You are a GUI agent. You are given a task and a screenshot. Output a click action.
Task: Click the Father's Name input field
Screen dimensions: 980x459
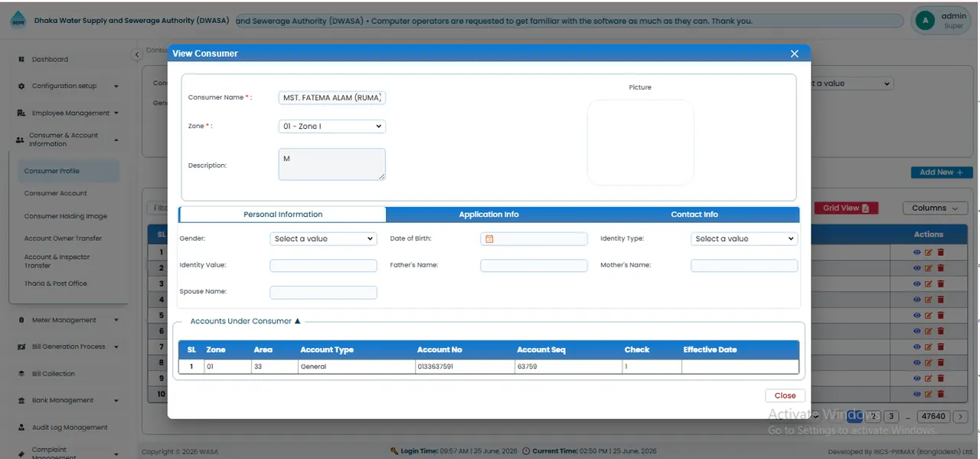(x=534, y=266)
